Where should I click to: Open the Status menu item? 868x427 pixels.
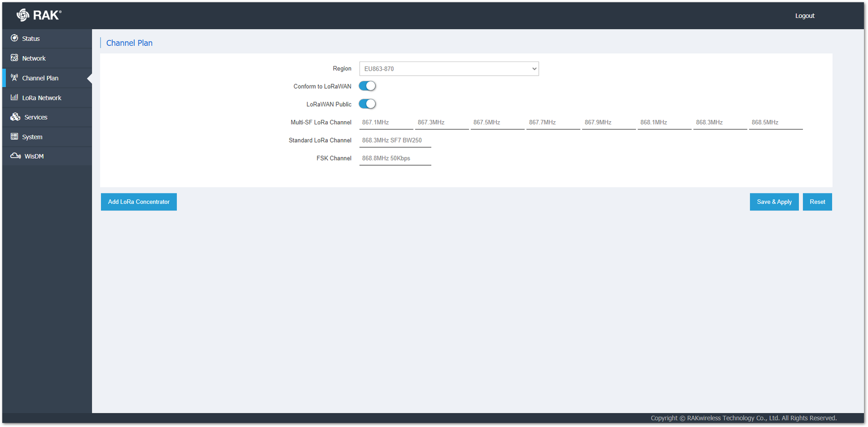tap(47, 38)
